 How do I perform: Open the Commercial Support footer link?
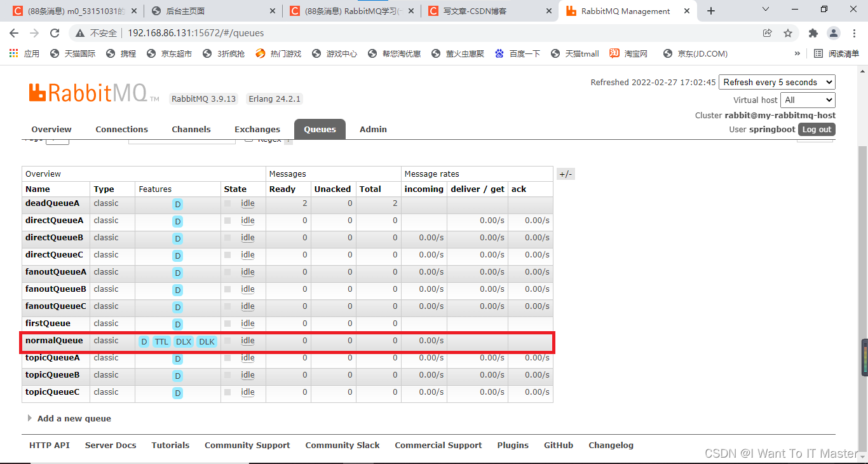click(x=438, y=445)
